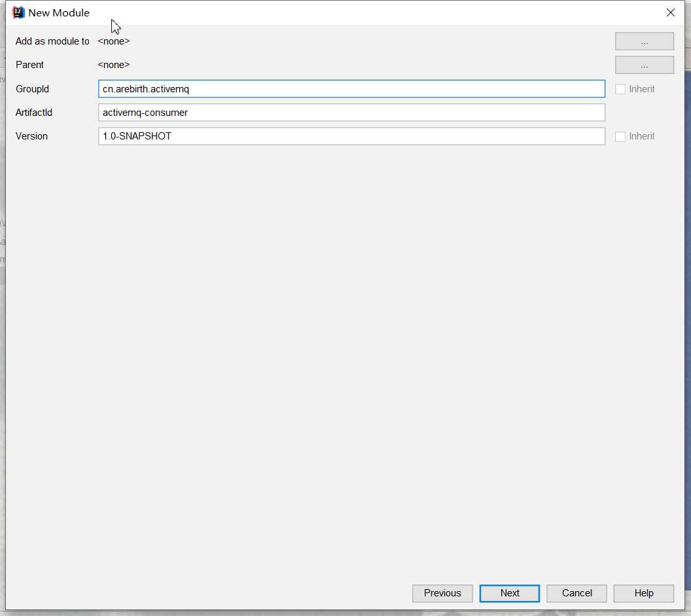Click the GroupId label

pos(32,89)
